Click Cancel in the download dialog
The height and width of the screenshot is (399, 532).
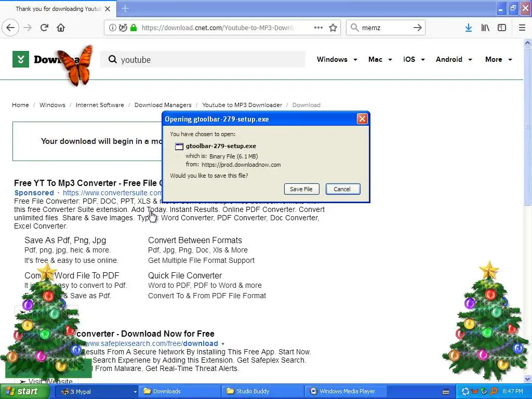343,189
